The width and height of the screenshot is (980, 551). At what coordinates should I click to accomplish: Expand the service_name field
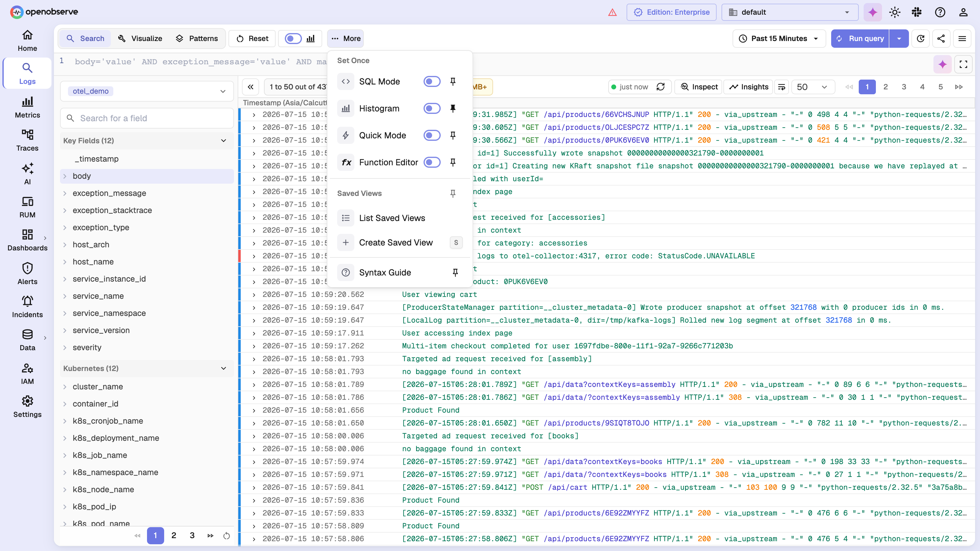(x=65, y=296)
